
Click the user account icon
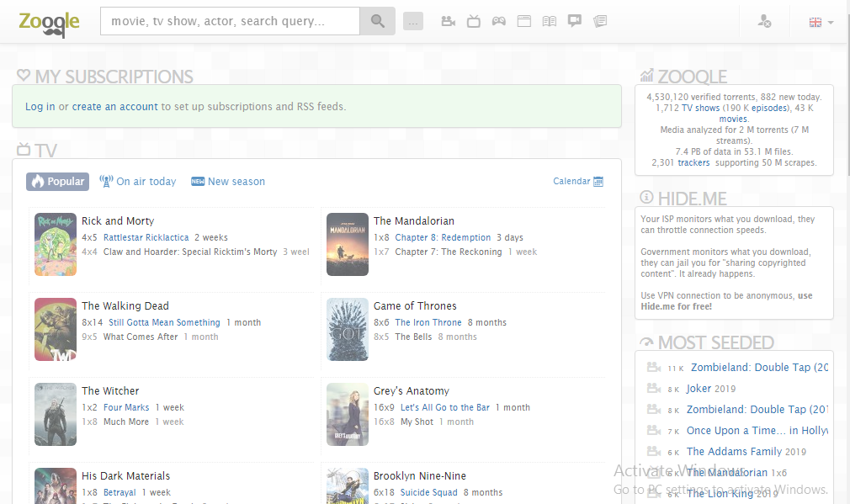pyautogui.click(x=764, y=22)
